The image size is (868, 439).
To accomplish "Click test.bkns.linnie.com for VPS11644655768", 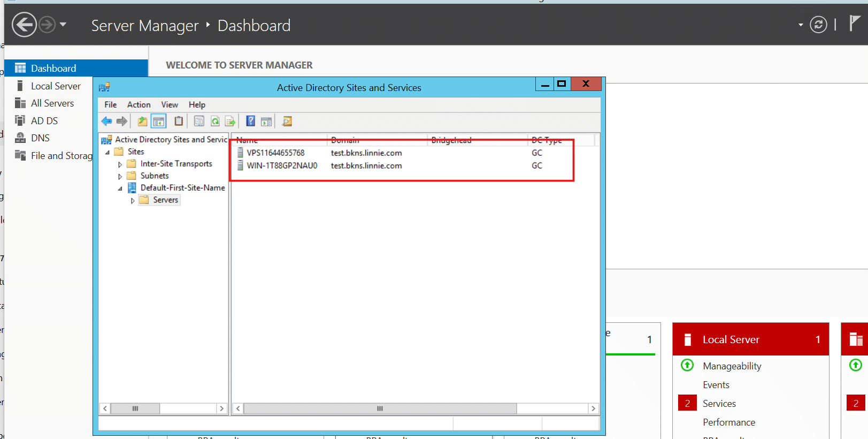I will [366, 153].
